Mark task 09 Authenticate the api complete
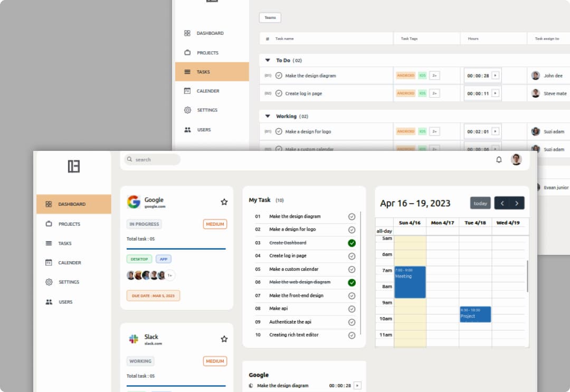 point(351,322)
